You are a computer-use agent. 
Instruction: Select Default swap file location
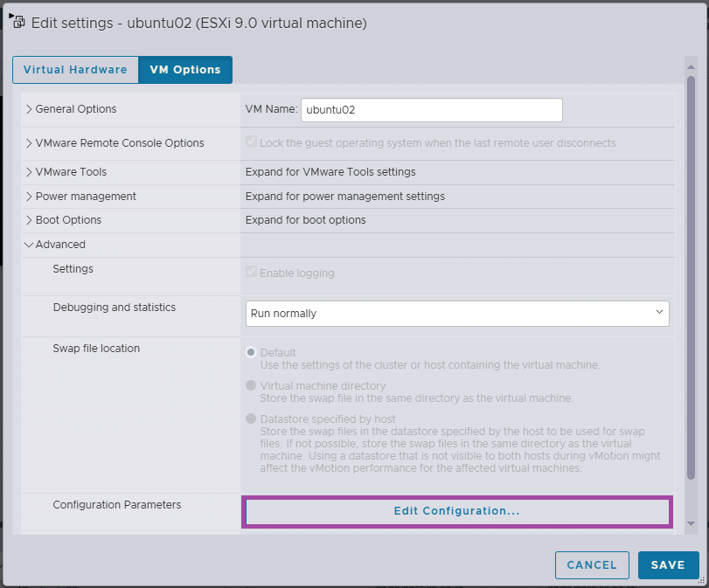coord(252,352)
